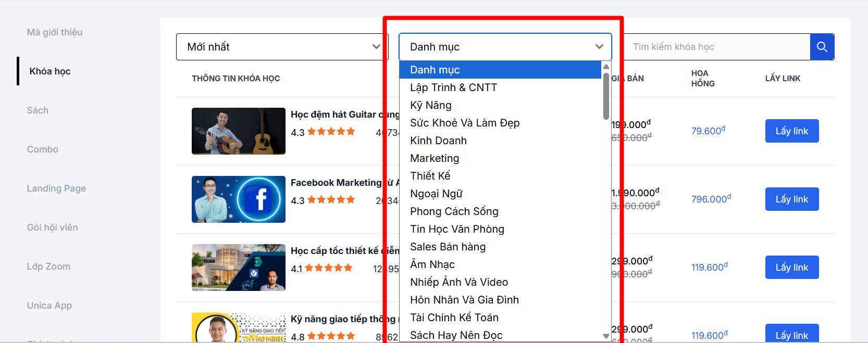Open the Mới nhất sort dropdown

(282, 47)
